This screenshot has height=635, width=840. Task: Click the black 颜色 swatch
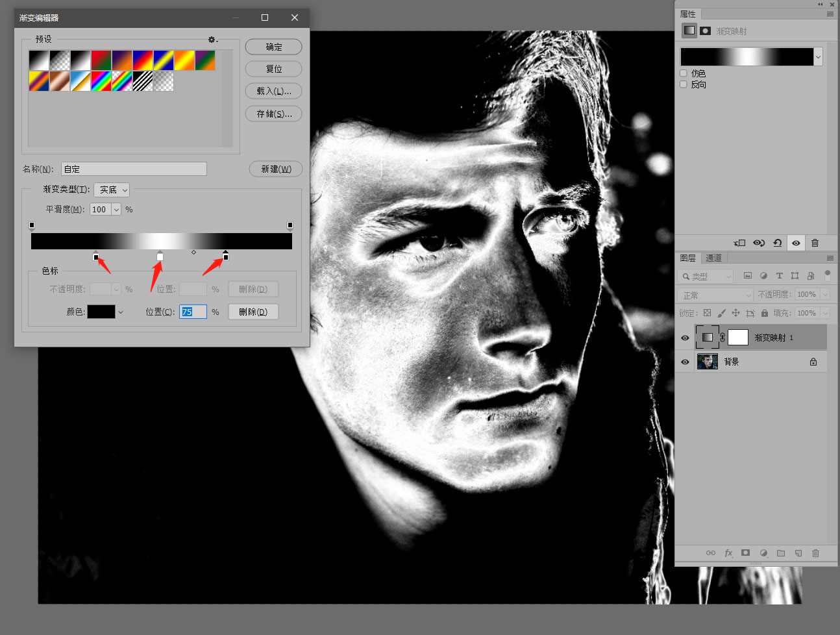(x=101, y=312)
